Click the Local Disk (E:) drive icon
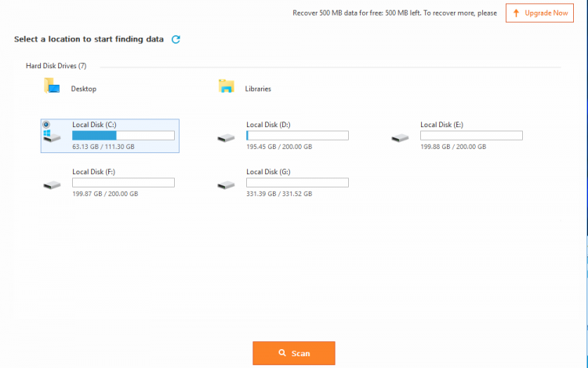The image size is (588, 368). click(x=400, y=137)
